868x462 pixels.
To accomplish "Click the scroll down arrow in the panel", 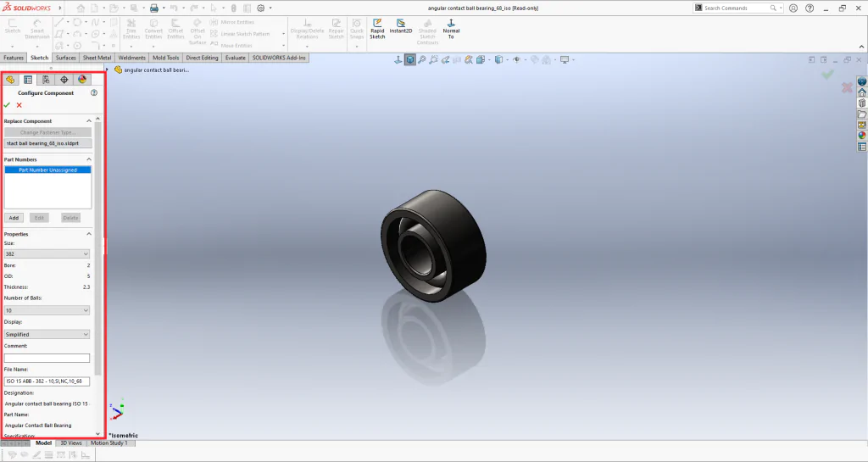I will [x=98, y=434].
